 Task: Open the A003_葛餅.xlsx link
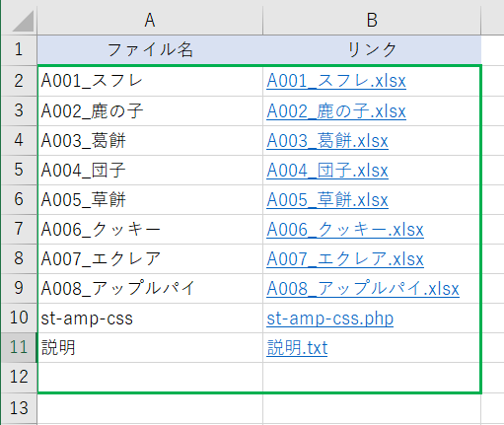click(327, 141)
